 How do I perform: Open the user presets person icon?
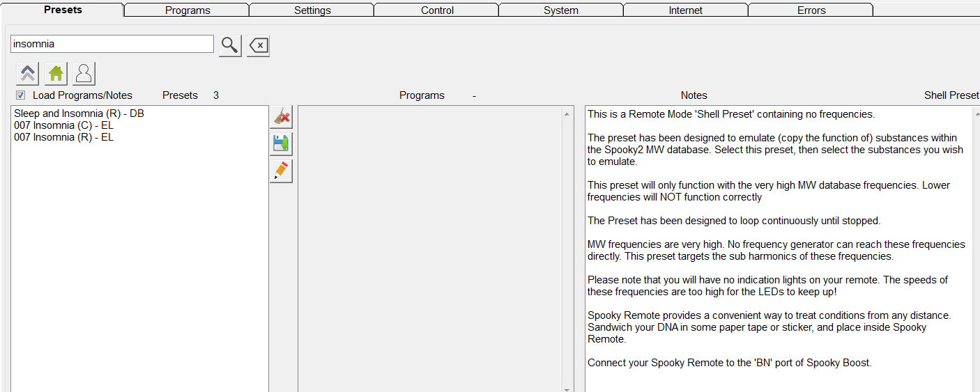tap(84, 73)
